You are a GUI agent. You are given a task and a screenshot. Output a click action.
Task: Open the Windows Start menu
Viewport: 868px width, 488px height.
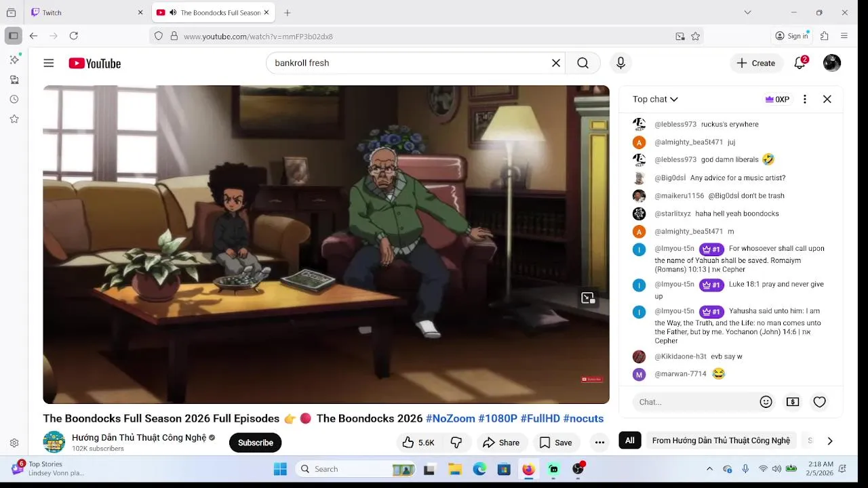(x=280, y=469)
